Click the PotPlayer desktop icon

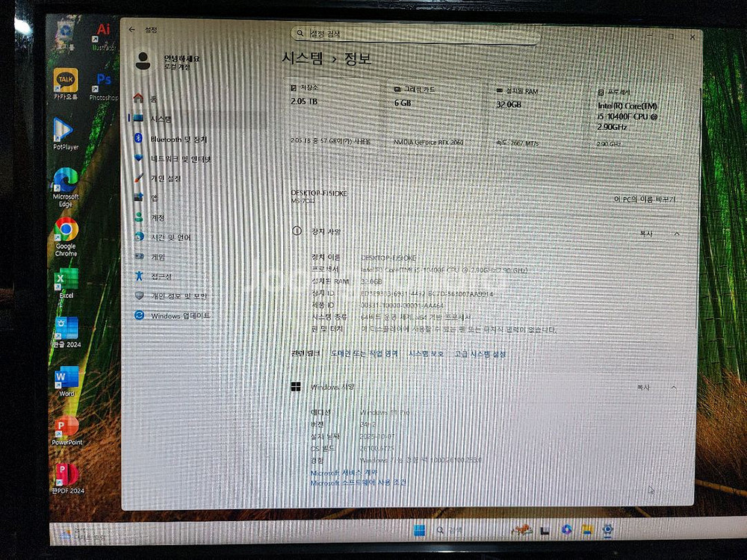pyautogui.click(x=66, y=133)
